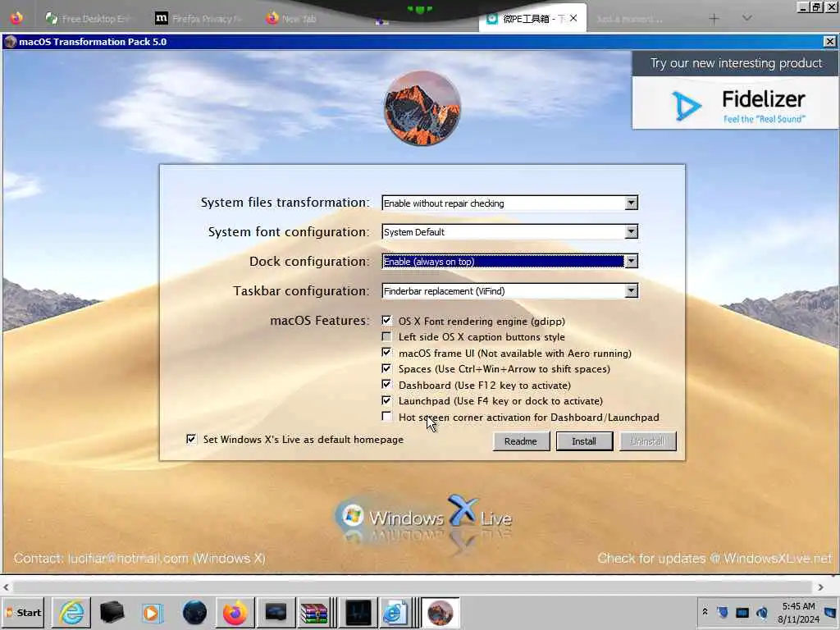The image size is (840, 630).
Task: Switch to the Just a moment browser tab
Action: coord(629,19)
